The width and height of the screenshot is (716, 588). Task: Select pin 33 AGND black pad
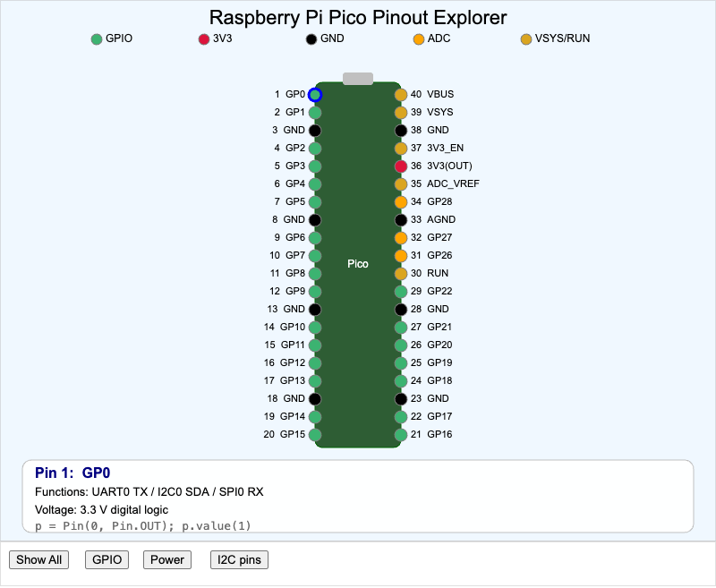tap(401, 220)
